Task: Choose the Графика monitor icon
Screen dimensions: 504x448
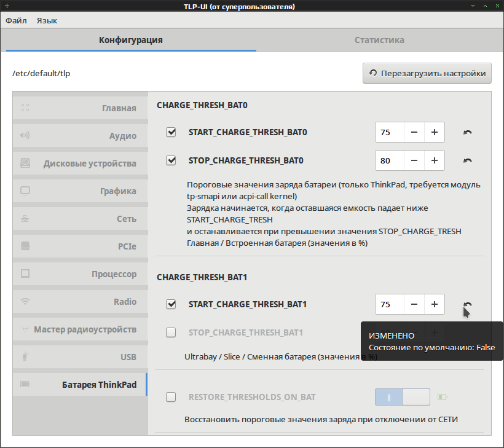Action: tap(25, 191)
